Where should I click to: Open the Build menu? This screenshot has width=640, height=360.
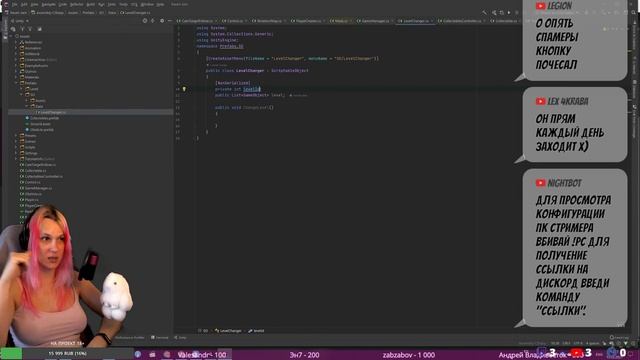(x=91, y=4)
